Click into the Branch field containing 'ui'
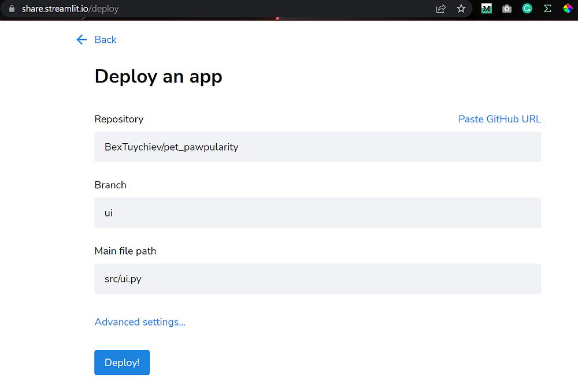Viewport: 578px width, 392px height. point(317,213)
